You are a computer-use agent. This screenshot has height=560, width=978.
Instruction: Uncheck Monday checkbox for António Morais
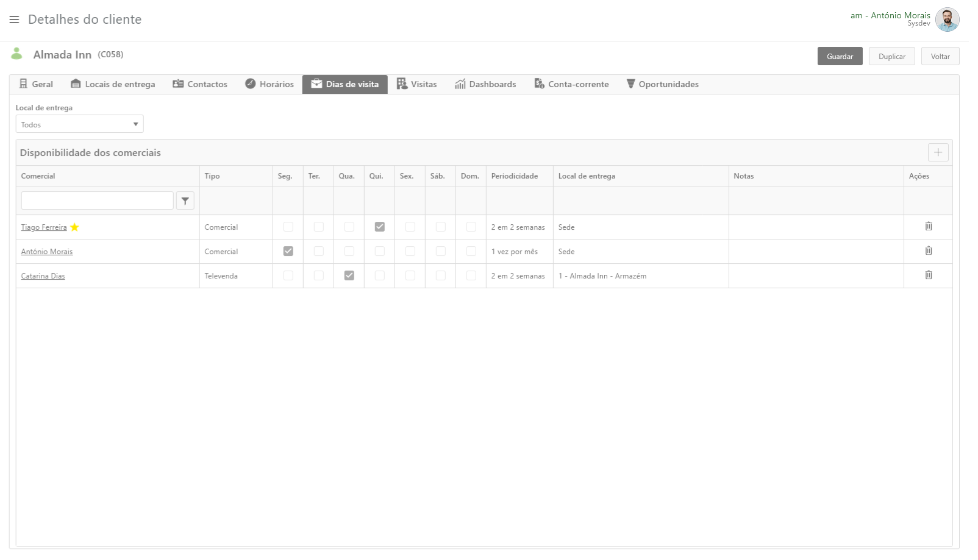point(288,251)
